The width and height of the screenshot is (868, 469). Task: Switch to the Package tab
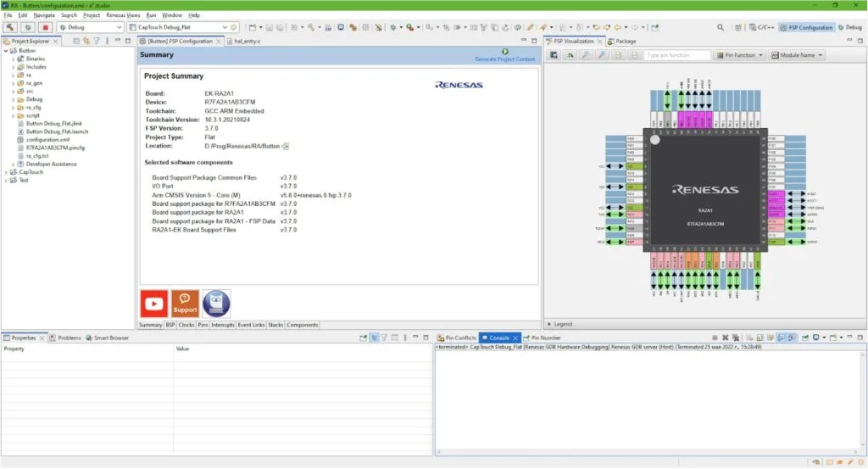(x=621, y=42)
